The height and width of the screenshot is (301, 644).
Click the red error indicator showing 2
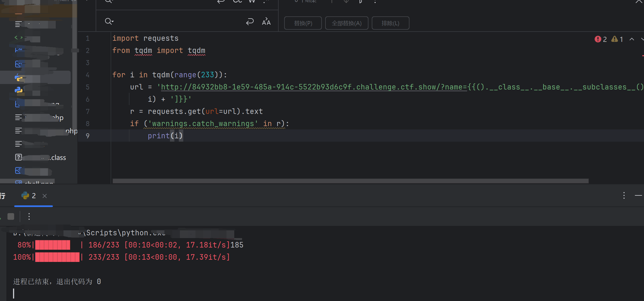[600, 39]
